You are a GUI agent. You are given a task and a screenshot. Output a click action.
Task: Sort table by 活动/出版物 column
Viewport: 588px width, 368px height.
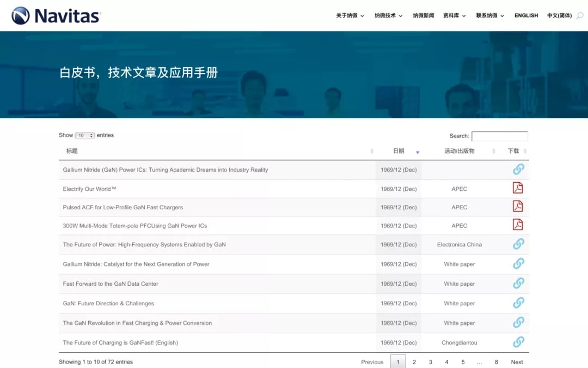point(459,151)
